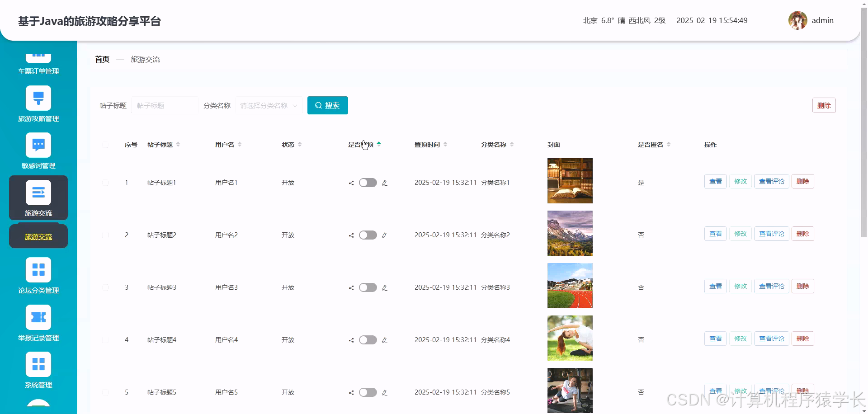Open 系统管理 grid icon

(38, 364)
